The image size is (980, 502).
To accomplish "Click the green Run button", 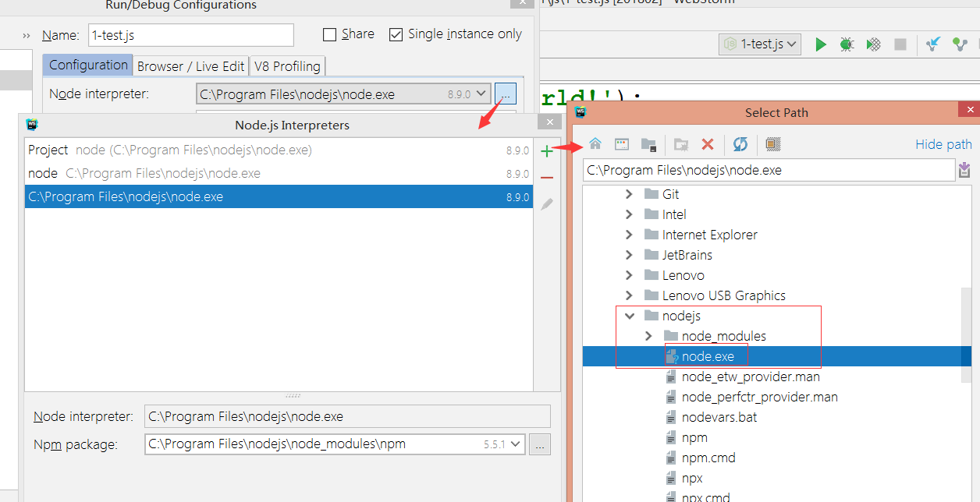I will (x=820, y=44).
